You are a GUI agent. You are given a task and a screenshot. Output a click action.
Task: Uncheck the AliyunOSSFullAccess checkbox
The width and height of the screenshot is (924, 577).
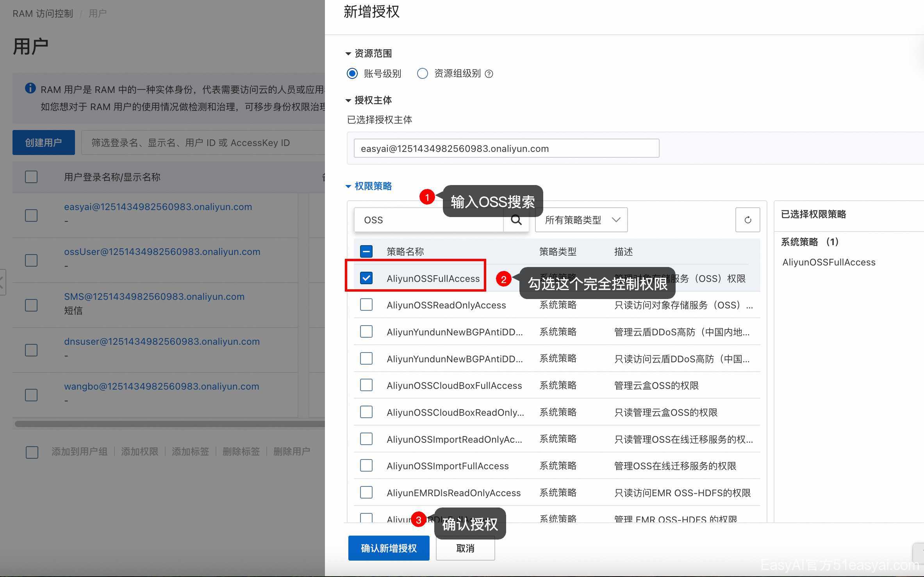[366, 278]
